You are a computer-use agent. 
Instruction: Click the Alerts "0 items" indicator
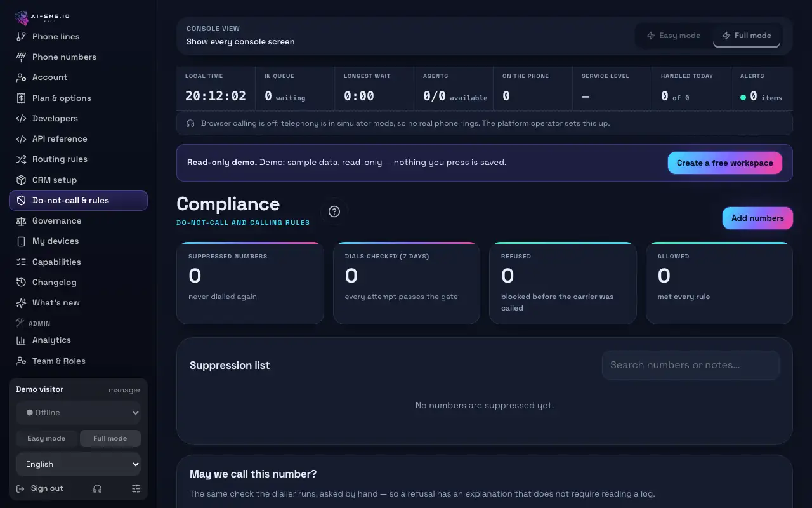tap(761, 97)
